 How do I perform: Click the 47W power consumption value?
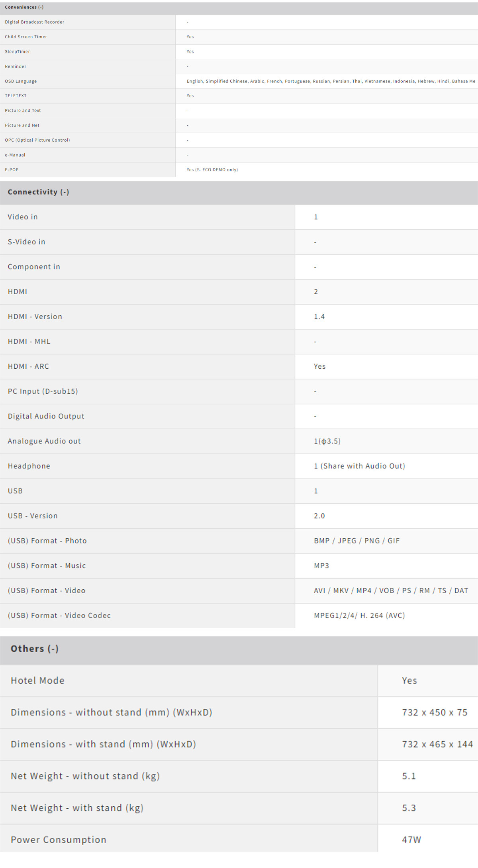411,840
